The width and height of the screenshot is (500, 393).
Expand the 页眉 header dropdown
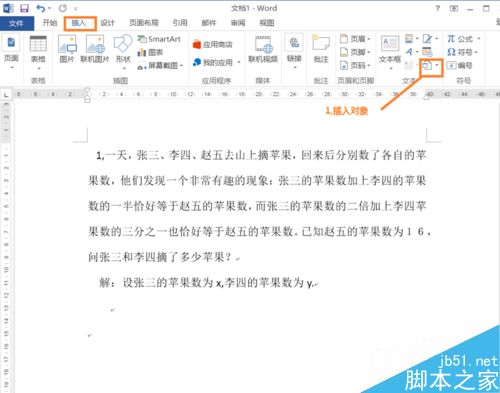click(355, 39)
